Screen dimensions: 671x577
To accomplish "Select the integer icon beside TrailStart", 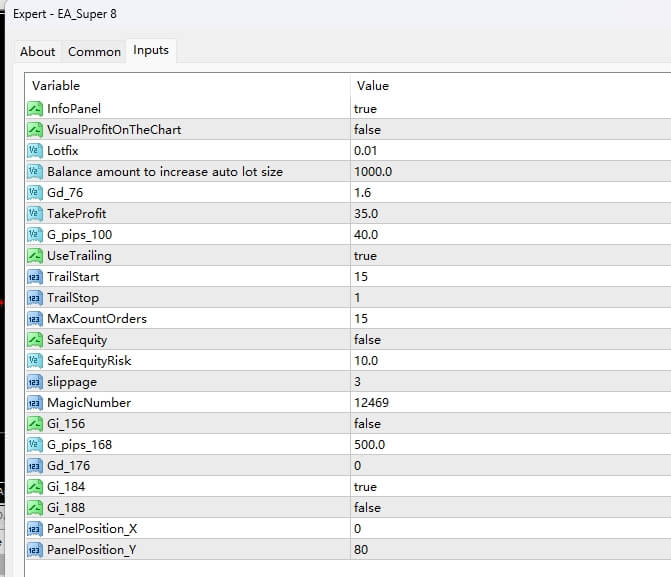I will pyautogui.click(x=35, y=276).
